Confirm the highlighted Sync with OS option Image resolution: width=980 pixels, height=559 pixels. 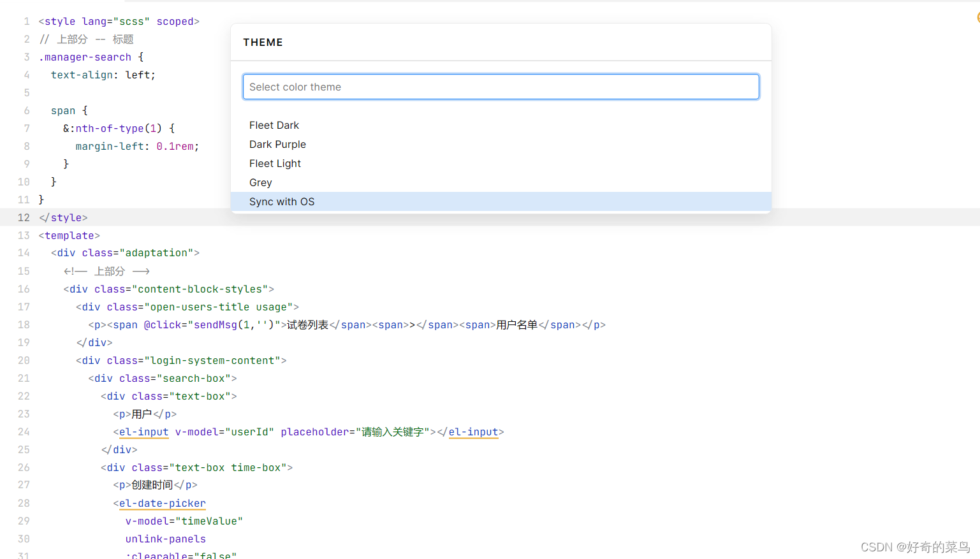coord(281,201)
